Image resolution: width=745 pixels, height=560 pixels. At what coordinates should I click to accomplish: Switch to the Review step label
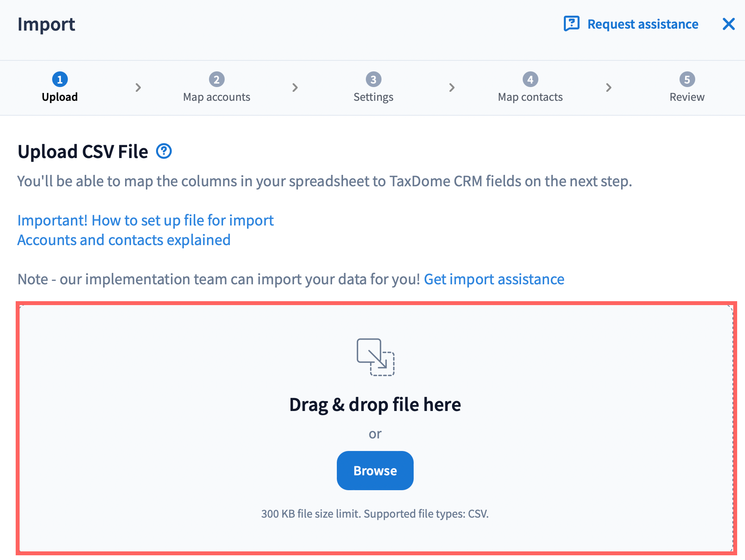click(687, 97)
